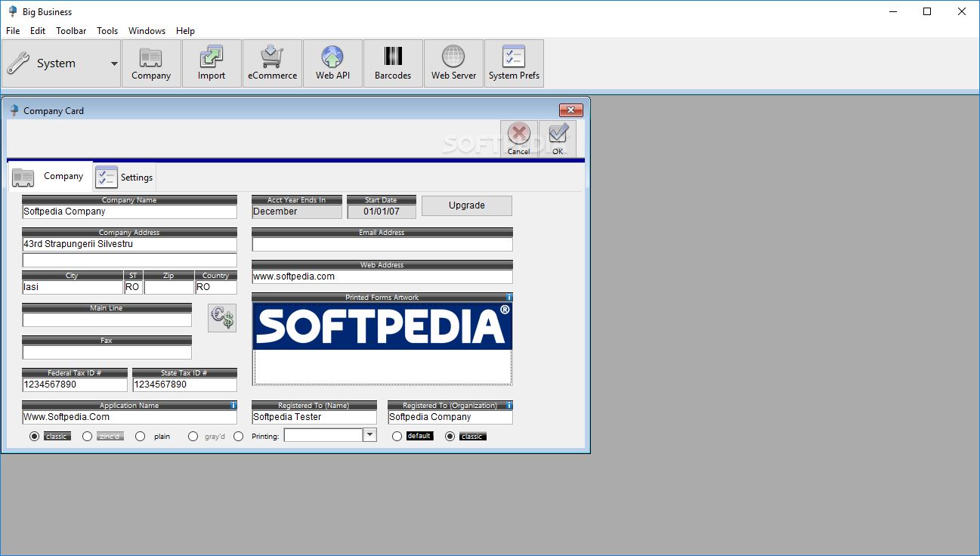This screenshot has height=556, width=980.
Task: Close the Company Card window
Action: point(571,110)
